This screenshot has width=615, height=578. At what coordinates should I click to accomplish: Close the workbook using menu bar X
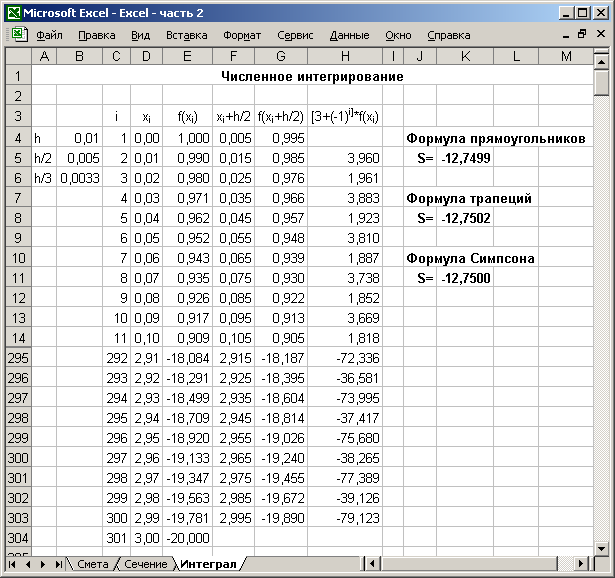click(x=600, y=34)
